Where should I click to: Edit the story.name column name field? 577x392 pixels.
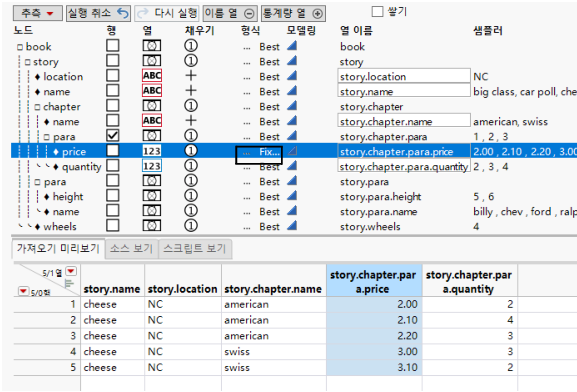[404, 91]
